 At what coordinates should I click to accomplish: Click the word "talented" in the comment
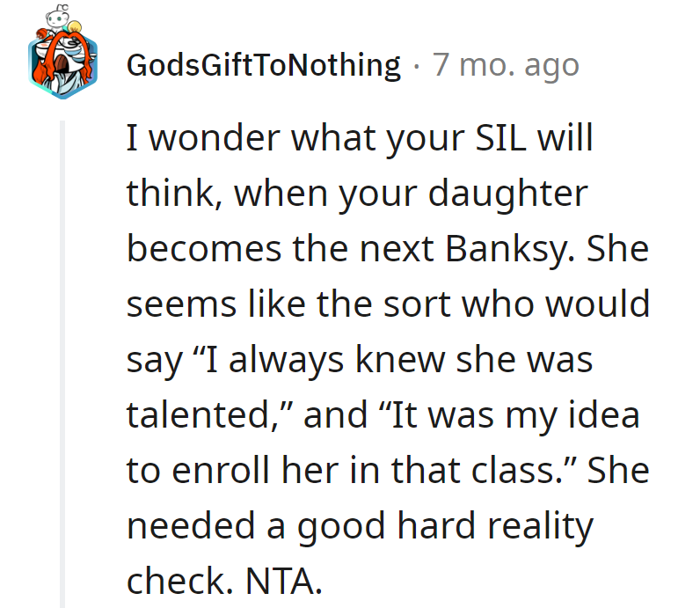coord(204,415)
